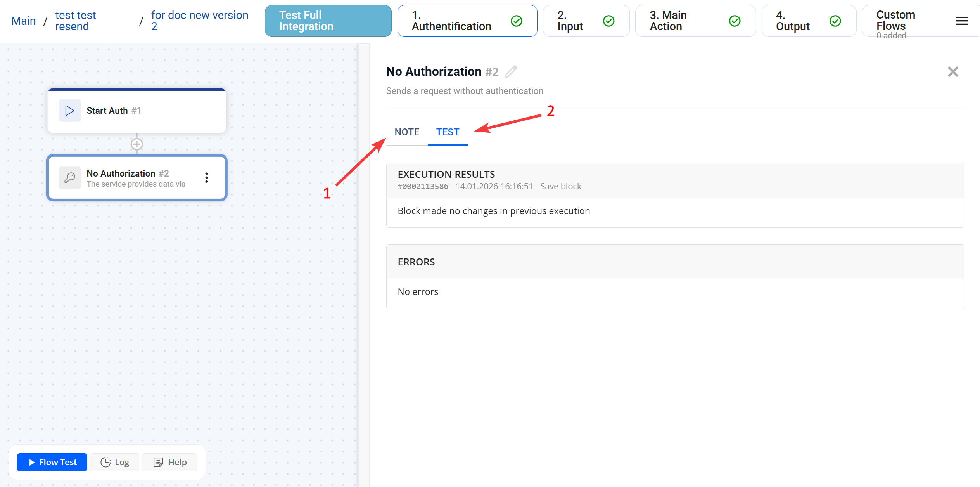Click the Authentification step green checkmark
Image resolution: width=980 pixels, height=487 pixels.
[516, 21]
